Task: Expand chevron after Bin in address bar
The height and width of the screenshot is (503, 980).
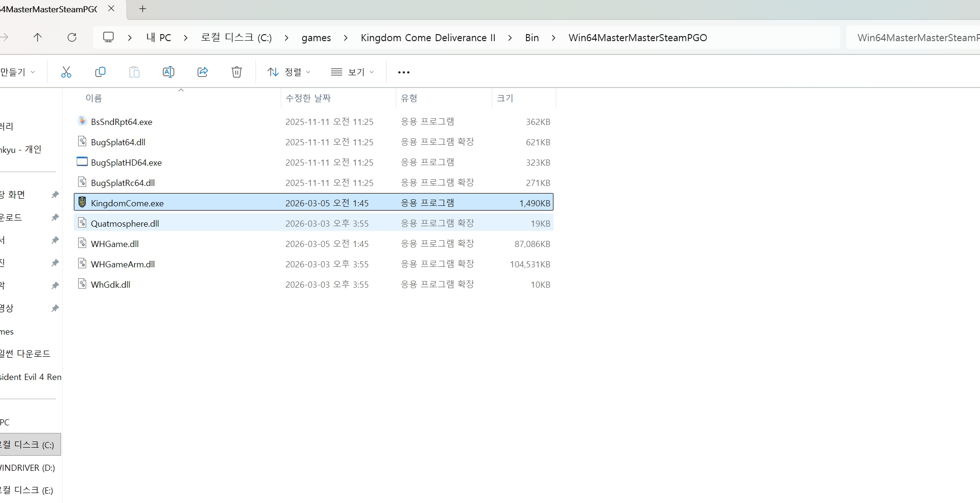Action: tap(553, 38)
